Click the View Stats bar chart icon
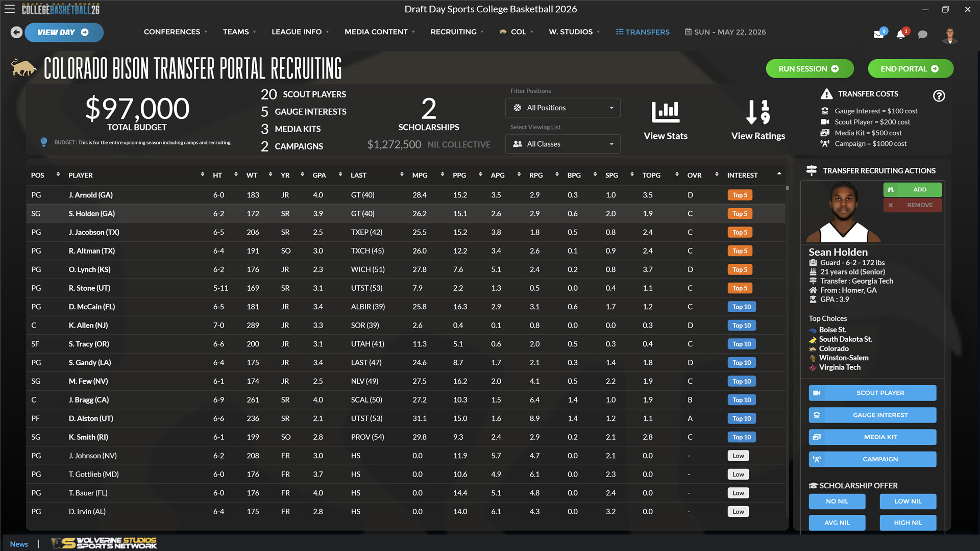 pos(665,112)
